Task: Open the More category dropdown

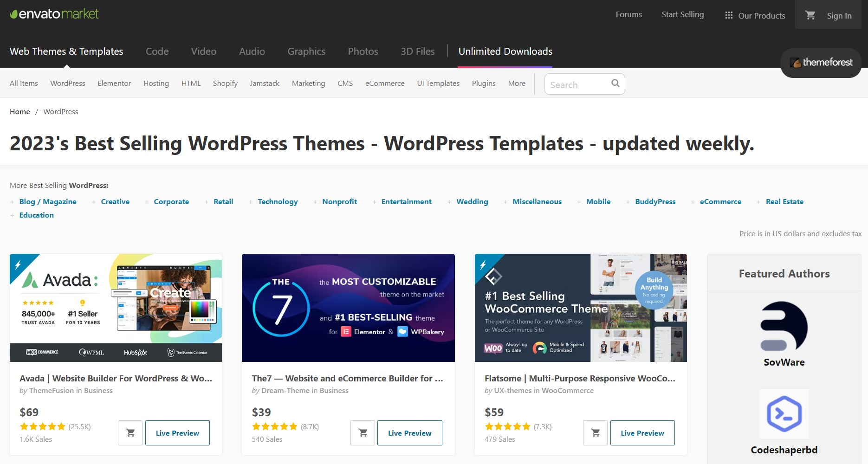Action: pos(517,84)
